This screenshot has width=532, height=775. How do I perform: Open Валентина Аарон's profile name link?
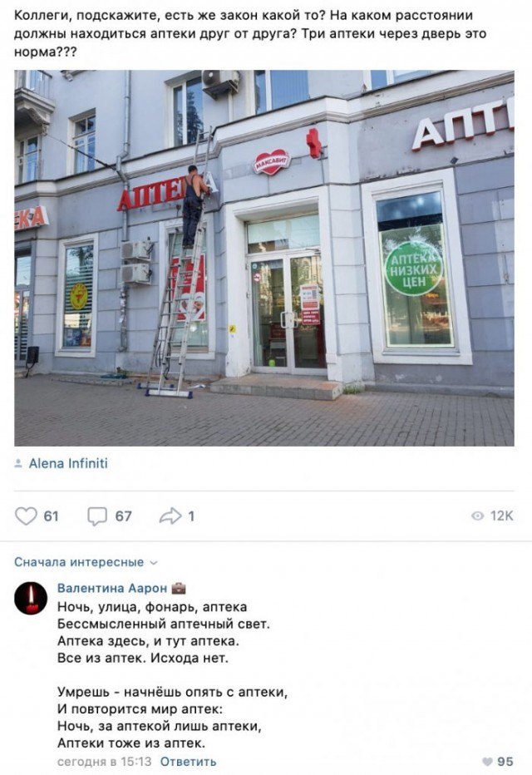(112, 588)
